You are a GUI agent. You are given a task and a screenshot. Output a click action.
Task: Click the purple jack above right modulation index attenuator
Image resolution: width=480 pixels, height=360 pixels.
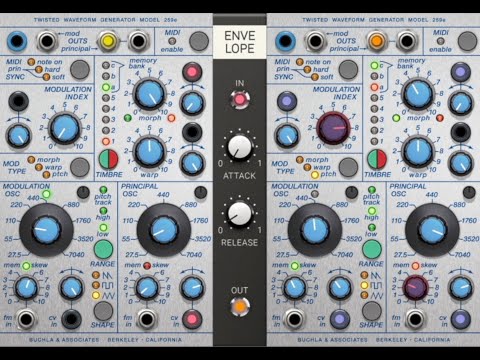click(287, 101)
